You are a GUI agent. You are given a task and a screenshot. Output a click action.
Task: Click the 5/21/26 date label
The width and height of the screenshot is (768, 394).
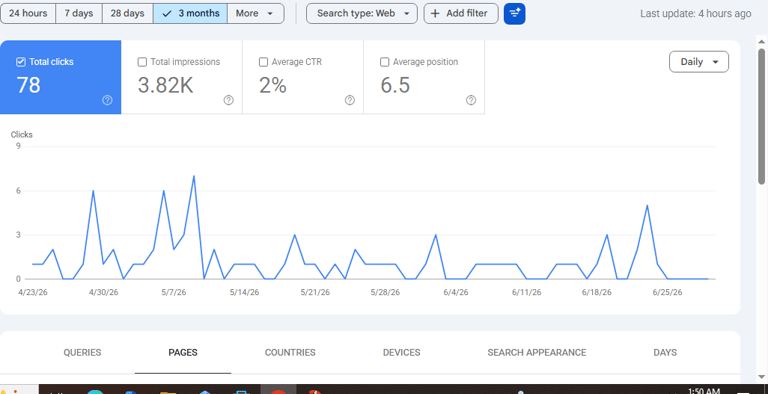[x=315, y=293]
